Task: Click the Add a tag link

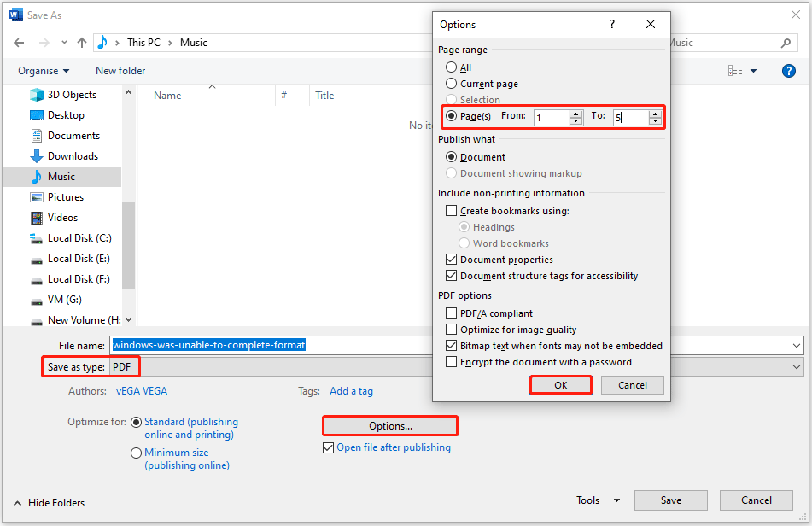Action: [351, 390]
